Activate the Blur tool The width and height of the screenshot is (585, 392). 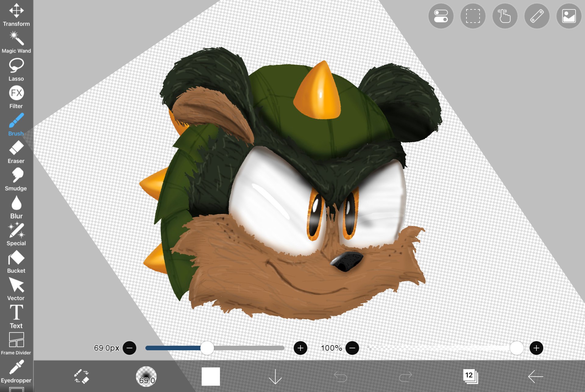(x=16, y=207)
